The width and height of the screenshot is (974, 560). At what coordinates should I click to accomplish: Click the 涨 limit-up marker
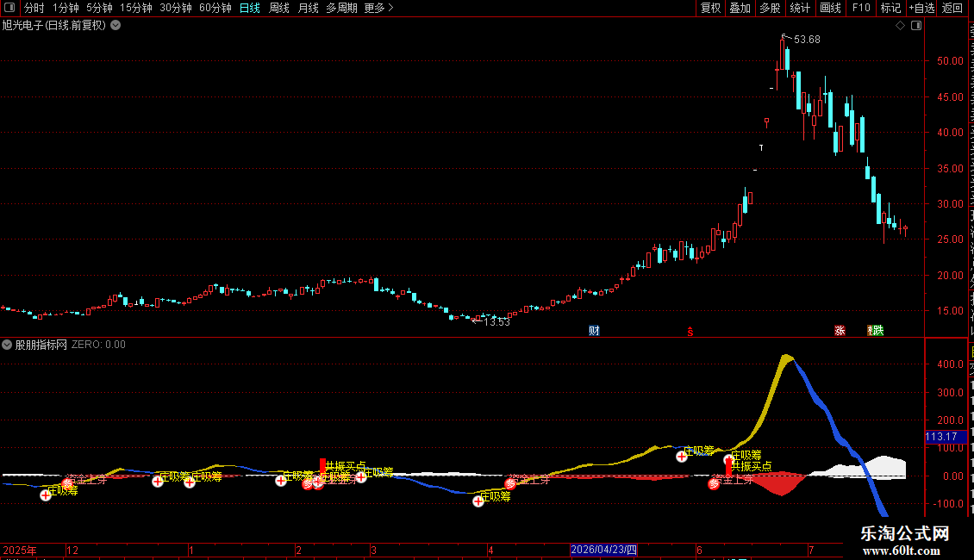tap(840, 330)
